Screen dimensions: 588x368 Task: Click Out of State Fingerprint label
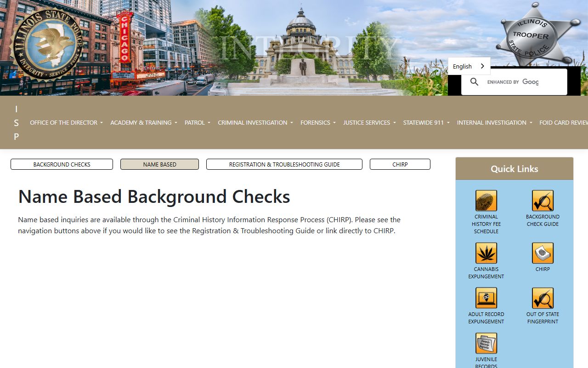[543, 318]
